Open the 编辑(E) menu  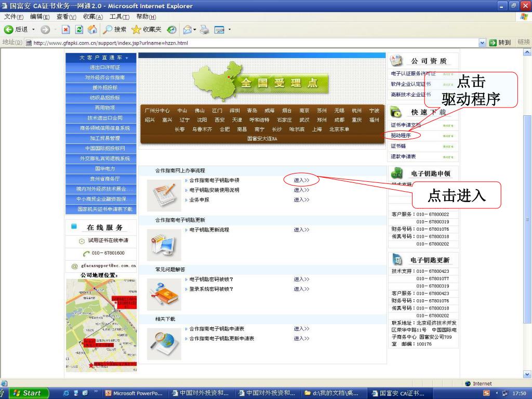pos(39,17)
